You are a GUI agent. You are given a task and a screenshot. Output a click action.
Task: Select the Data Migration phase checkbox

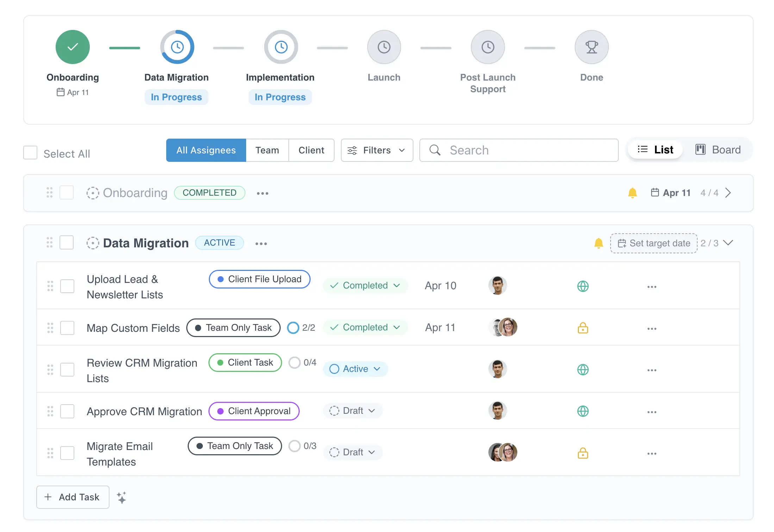[67, 243]
